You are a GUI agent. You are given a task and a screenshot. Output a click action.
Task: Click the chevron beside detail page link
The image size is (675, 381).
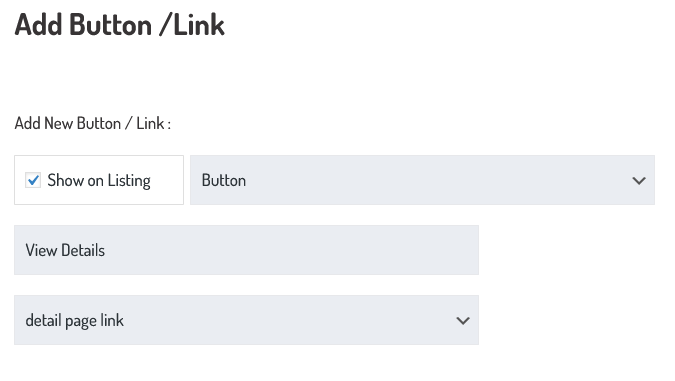pos(463,321)
